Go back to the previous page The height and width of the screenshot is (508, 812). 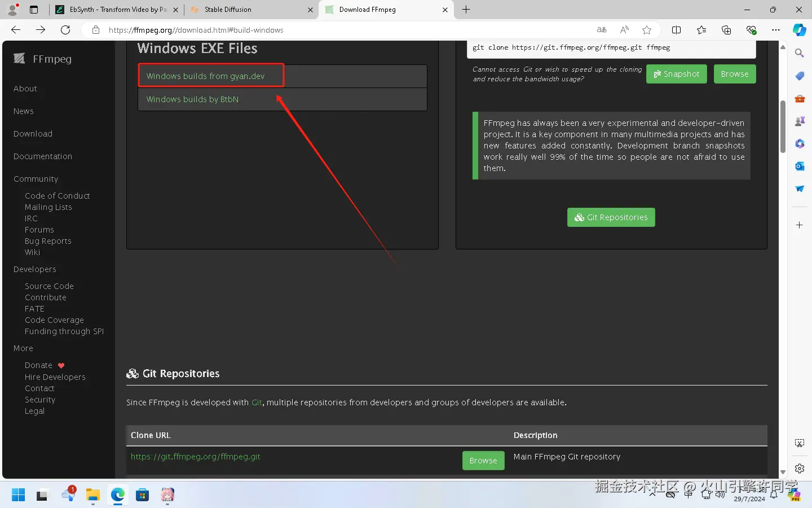point(16,30)
